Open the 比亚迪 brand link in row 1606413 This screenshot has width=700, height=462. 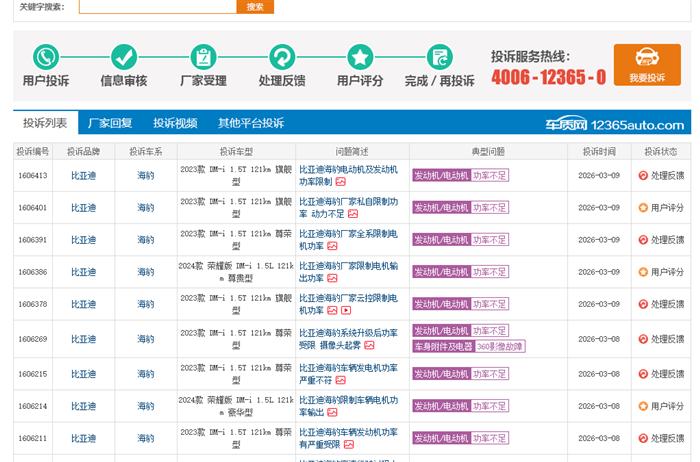[x=84, y=175]
